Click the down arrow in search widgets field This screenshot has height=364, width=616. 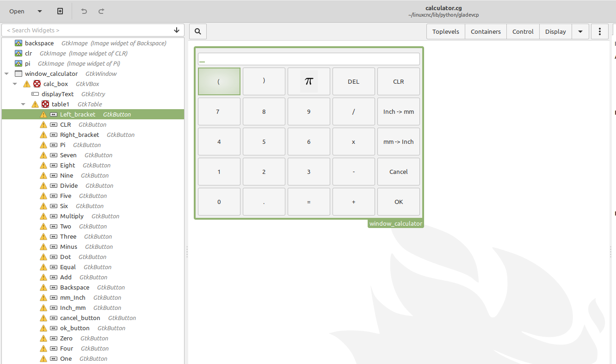pos(177,30)
